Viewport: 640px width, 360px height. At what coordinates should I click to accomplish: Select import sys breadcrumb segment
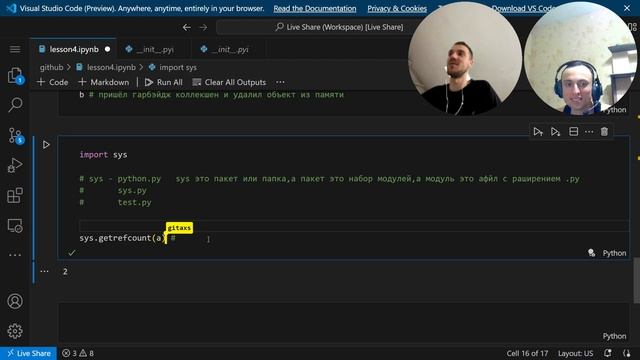click(173, 67)
